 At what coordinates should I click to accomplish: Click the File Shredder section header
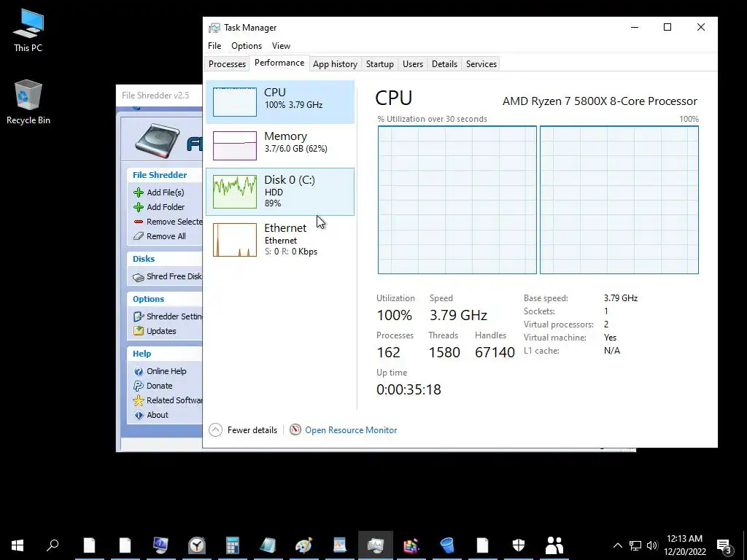point(160,175)
